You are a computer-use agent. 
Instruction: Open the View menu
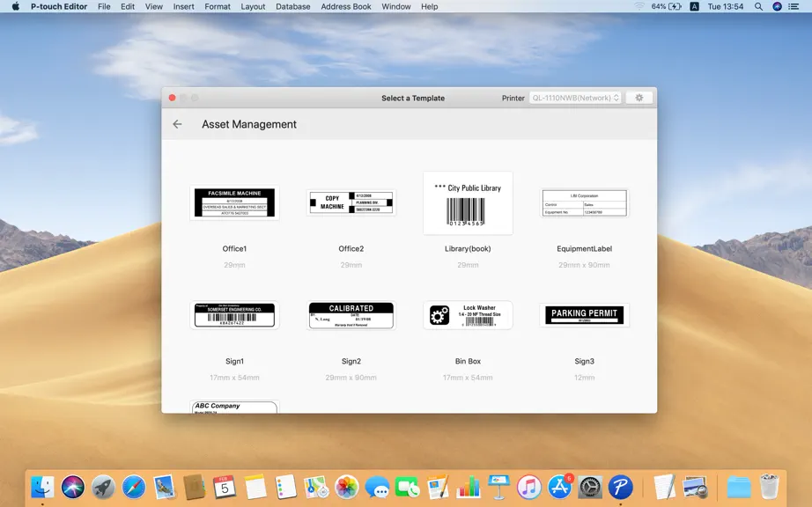pyautogui.click(x=154, y=7)
